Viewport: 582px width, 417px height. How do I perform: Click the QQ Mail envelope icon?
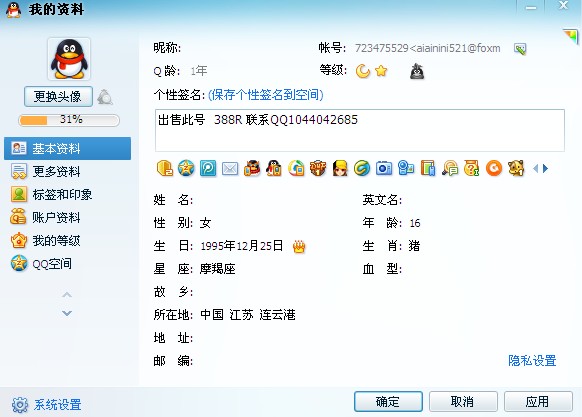230,169
